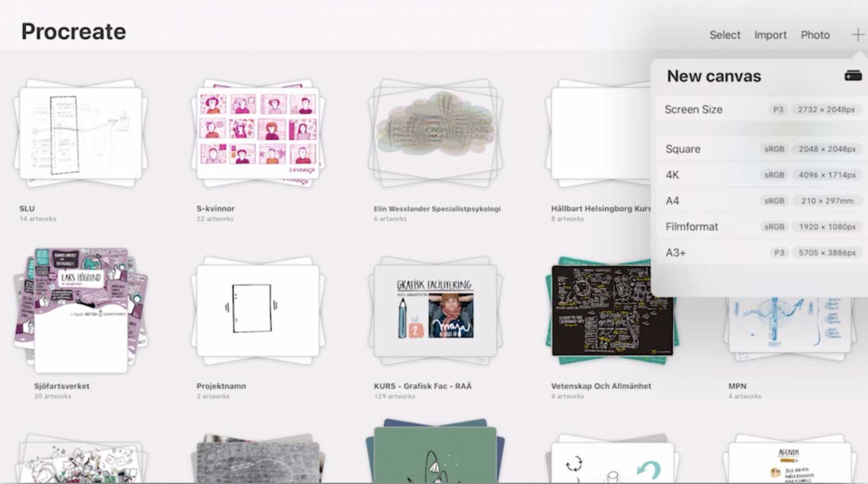Image resolution: width=868 pixels, height=484 pixels.
Task: Open S-kvinnor artwork stack
Action: [x=257, y=134]
